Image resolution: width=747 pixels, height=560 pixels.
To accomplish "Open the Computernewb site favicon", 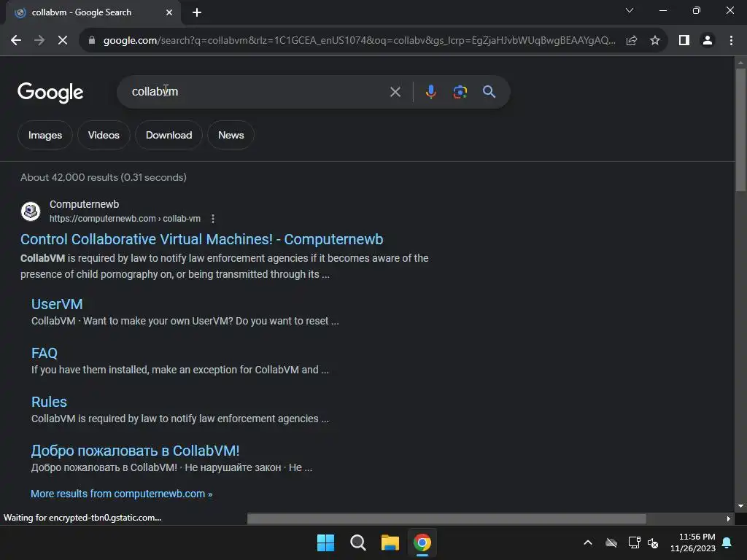I will point(31,211).
